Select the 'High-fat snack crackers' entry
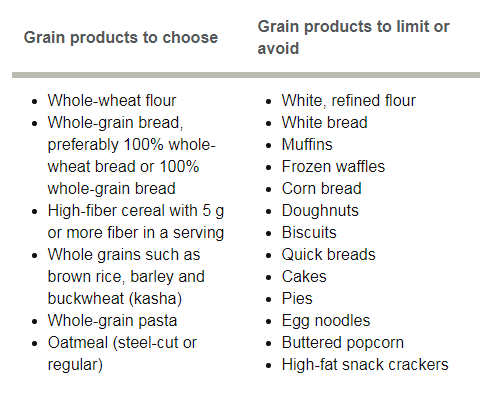 (365, 364)
